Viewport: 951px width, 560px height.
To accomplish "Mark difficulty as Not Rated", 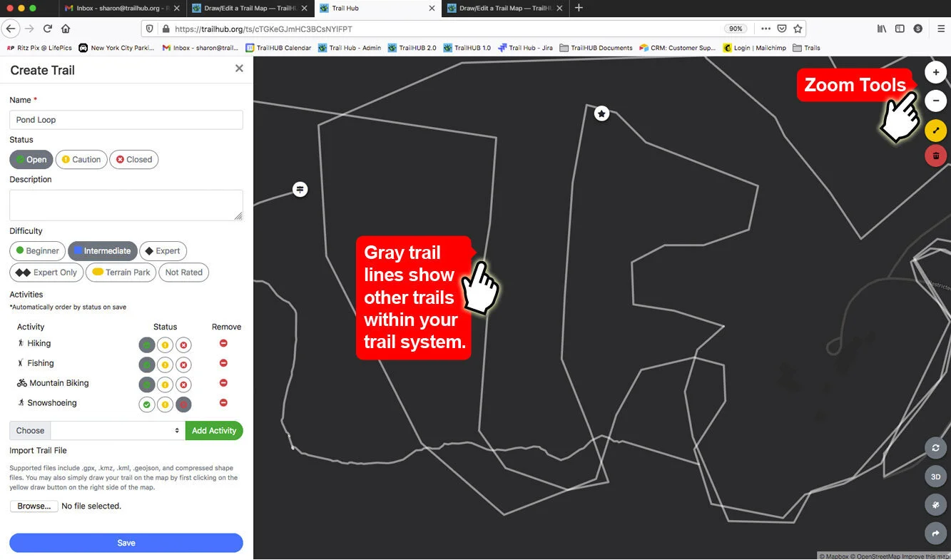I will (x=183, y=273).
